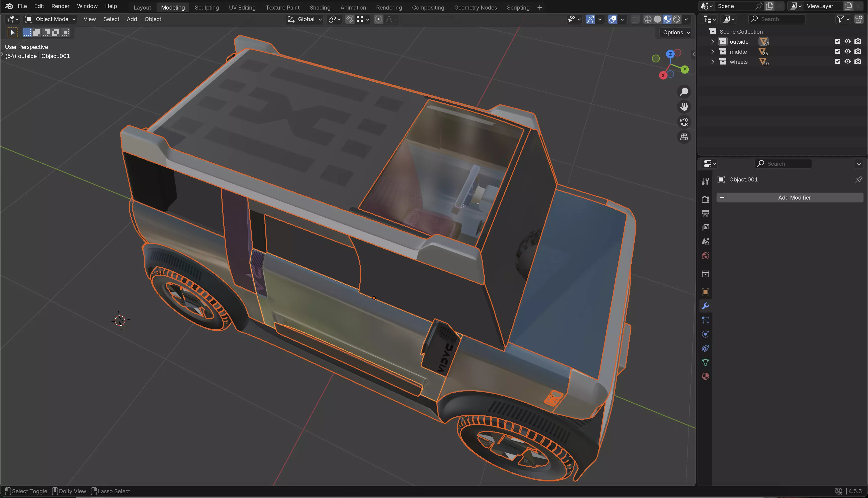The height and width of the screenshot is (498, 868).
Task: Click the new scene copy icon
Action: pyautogui.click(x=770, y=6)
